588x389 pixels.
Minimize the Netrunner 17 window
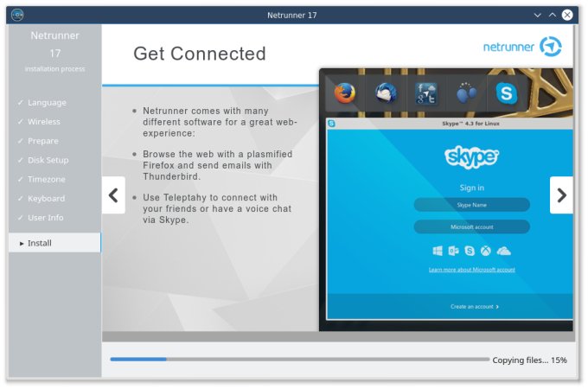coord(537,15)
